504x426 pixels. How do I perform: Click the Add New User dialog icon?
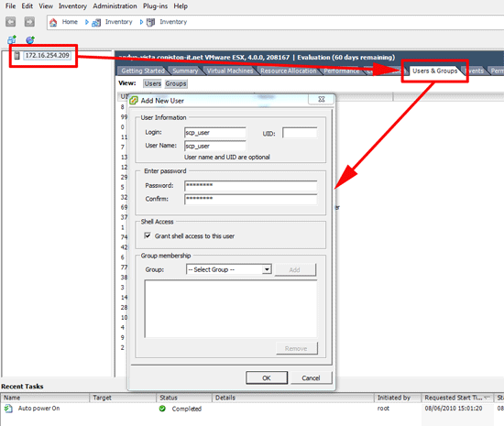pyautogui.click(x=134, y=101)
